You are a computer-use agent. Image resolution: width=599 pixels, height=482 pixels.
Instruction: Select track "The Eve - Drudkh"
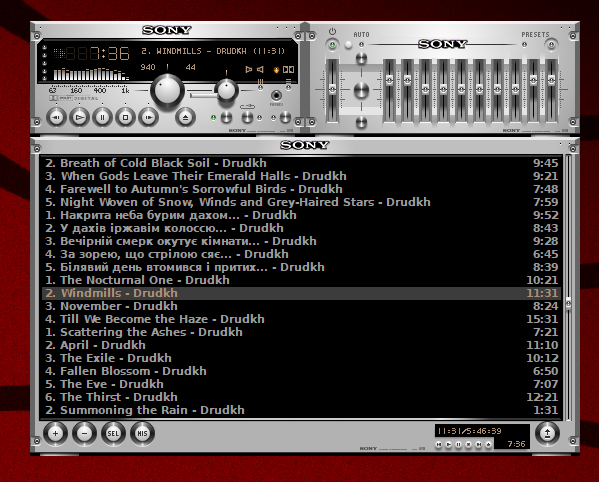[301, 384]
